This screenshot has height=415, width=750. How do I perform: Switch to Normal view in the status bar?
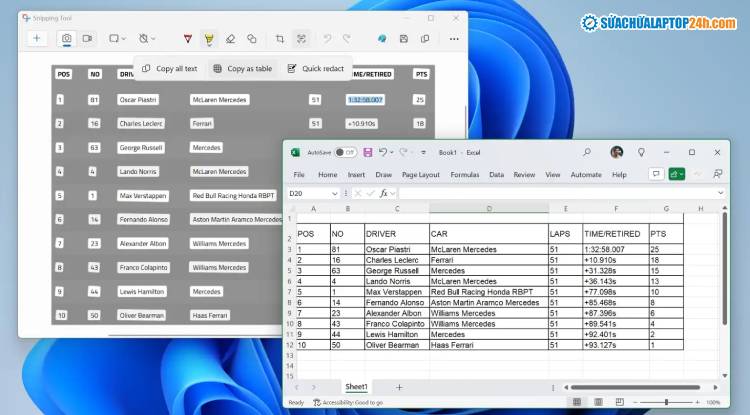coord(577,402)
